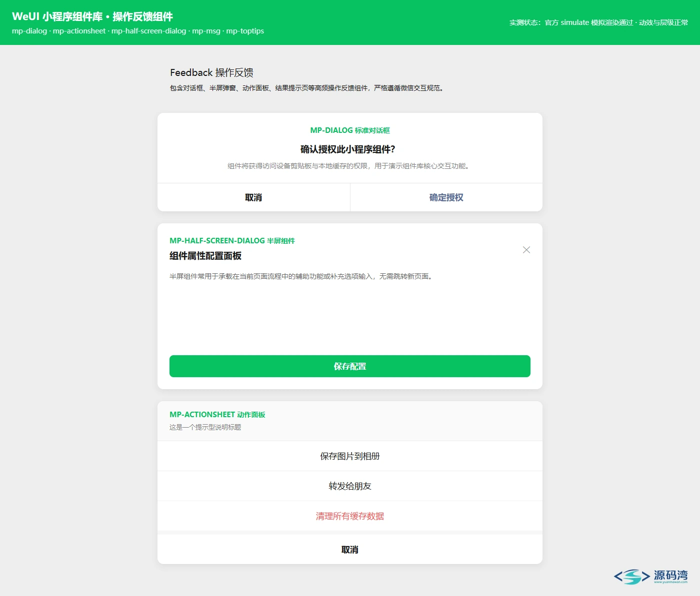This screenshot has height=596, width=700.
Task: Close the half-screen dialog with the X icon
Action: click(526, 250)
